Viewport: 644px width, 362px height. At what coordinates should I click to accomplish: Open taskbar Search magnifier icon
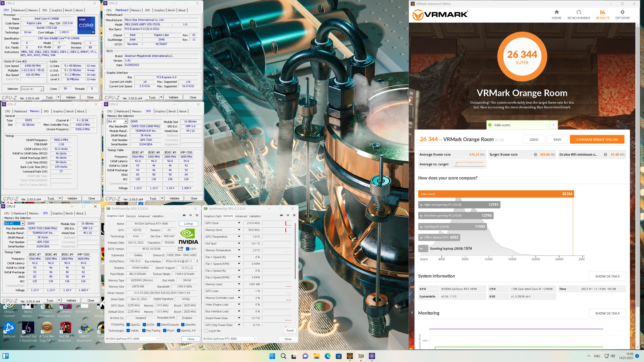pyautogui.click(x=283, y=356)
